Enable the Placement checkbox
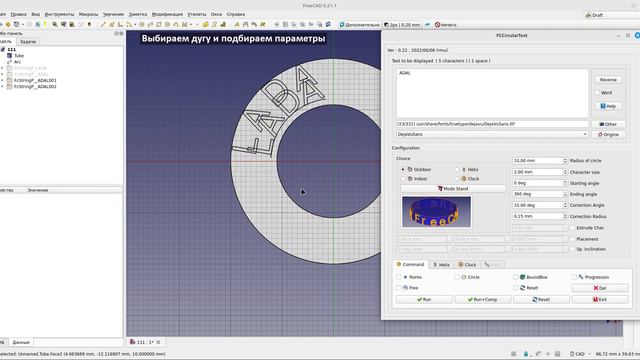Viewport: 640px width, 360px height. (573, 239)
